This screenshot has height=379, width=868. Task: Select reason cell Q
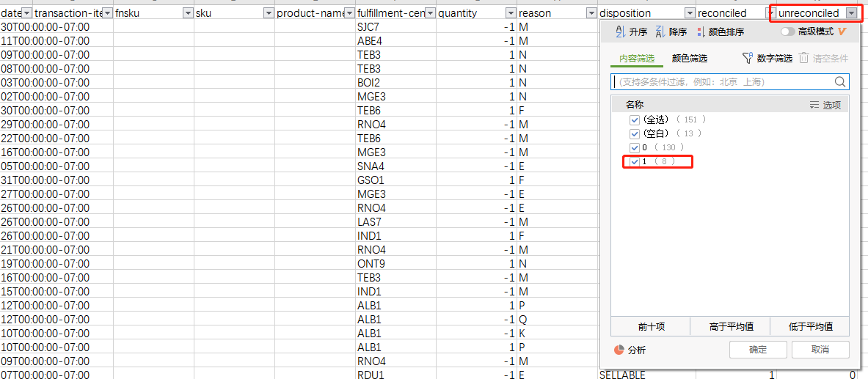click(558, 319)
